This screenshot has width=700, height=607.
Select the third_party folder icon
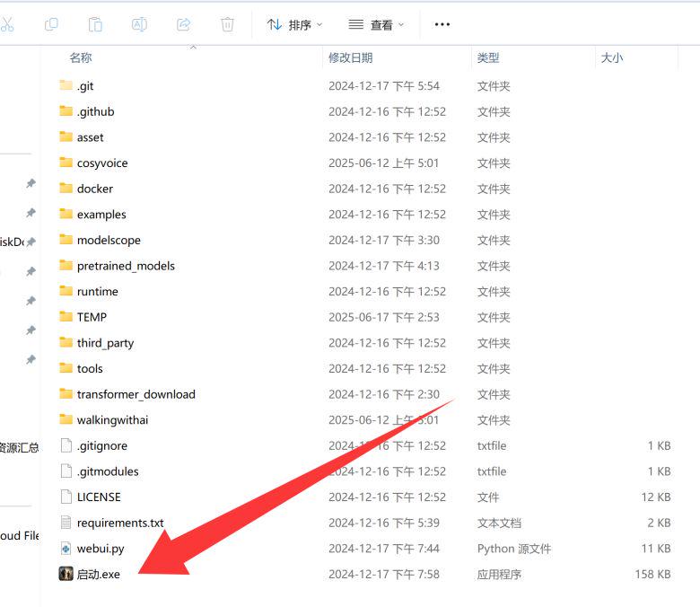(66, 342)
